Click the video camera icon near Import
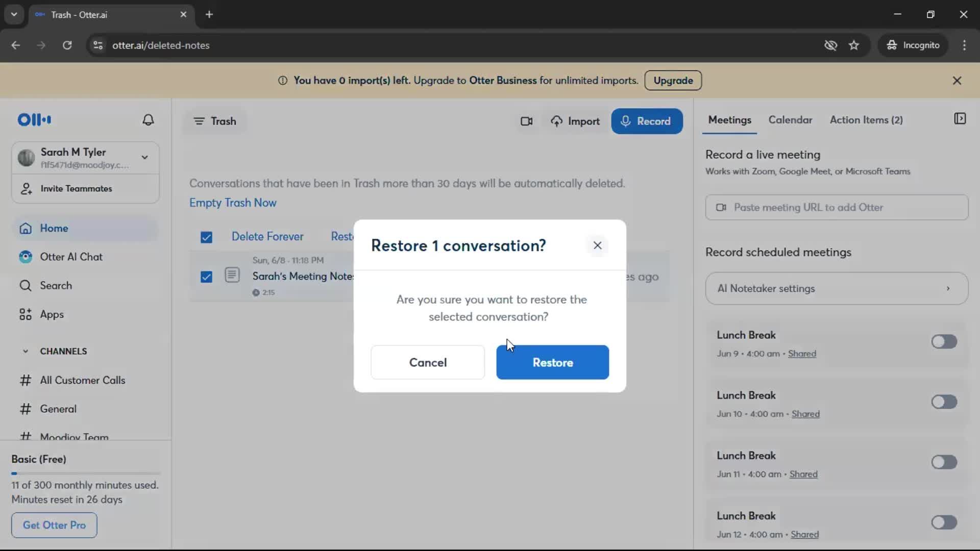 coord(526,121)
